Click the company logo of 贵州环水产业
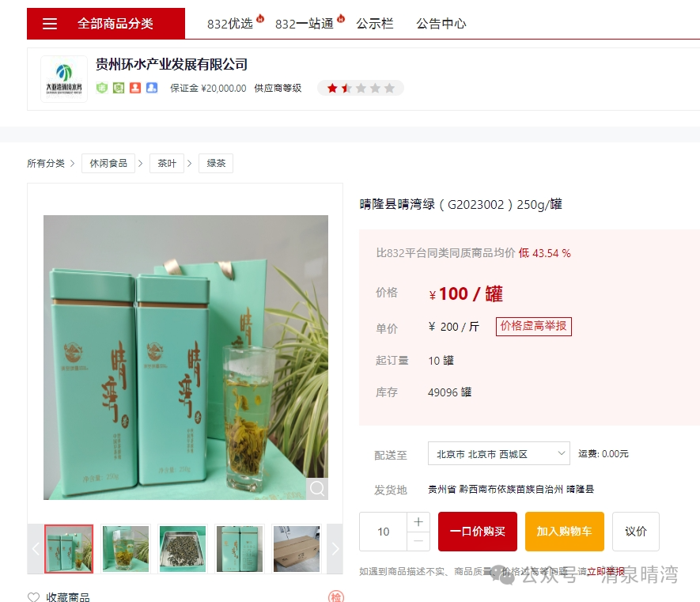Viewport: 700px width, 602px height. coord(64,79)
